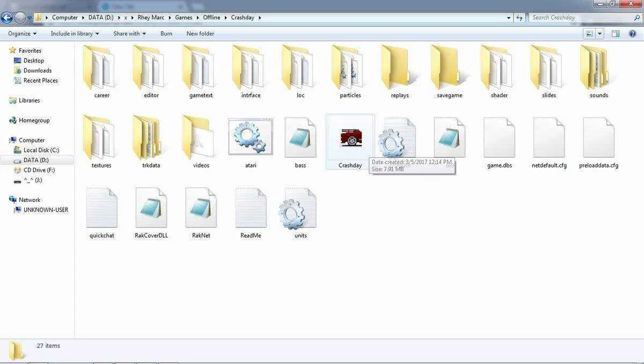Click the Back navigation arrow
The image size is (644, 364).
coord(7,17)
